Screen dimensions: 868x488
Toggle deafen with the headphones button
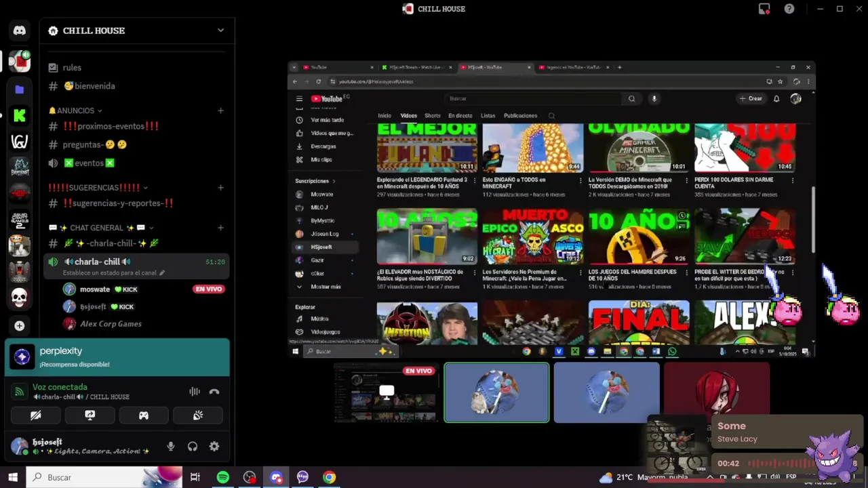click(x=193, y=447)
